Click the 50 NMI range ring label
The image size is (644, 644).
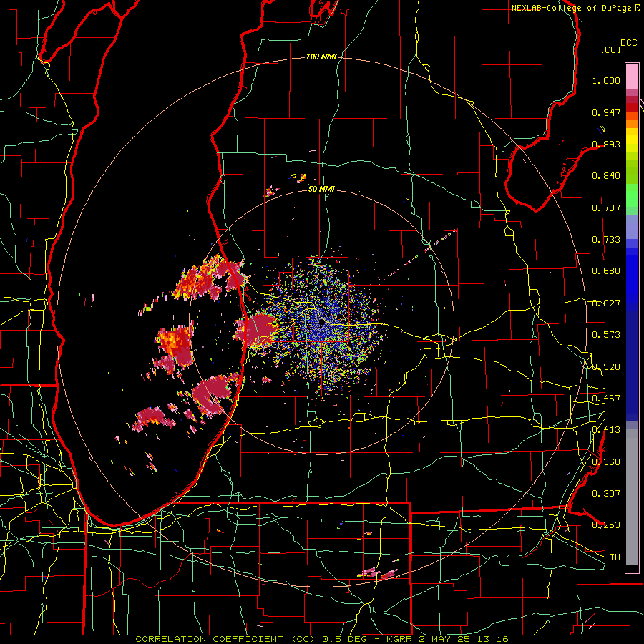pos(321,189)
